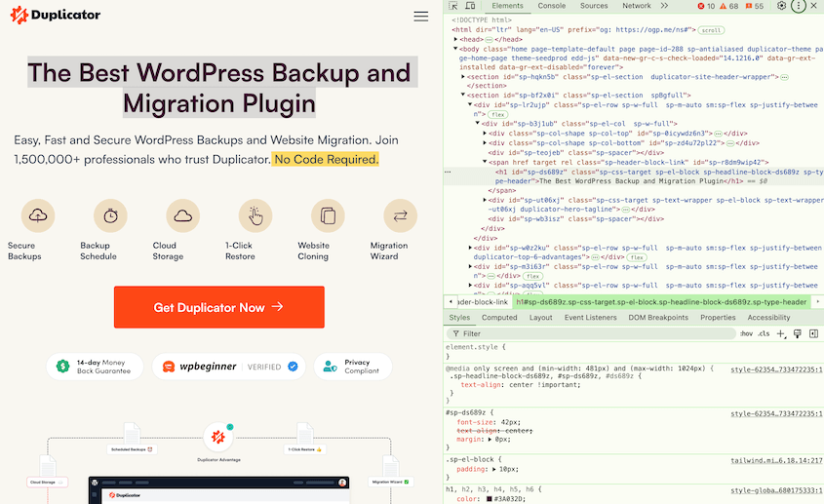Click the 1-Click Restore hand icon

255,215
